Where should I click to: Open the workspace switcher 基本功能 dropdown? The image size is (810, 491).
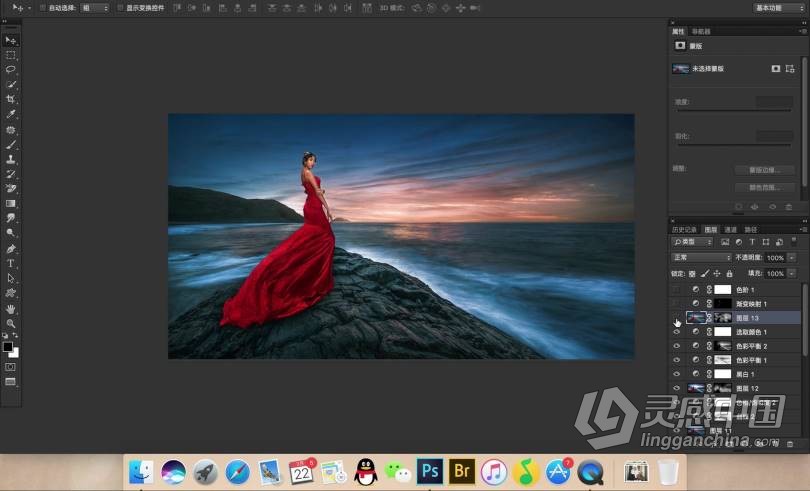tap(778, 8)
